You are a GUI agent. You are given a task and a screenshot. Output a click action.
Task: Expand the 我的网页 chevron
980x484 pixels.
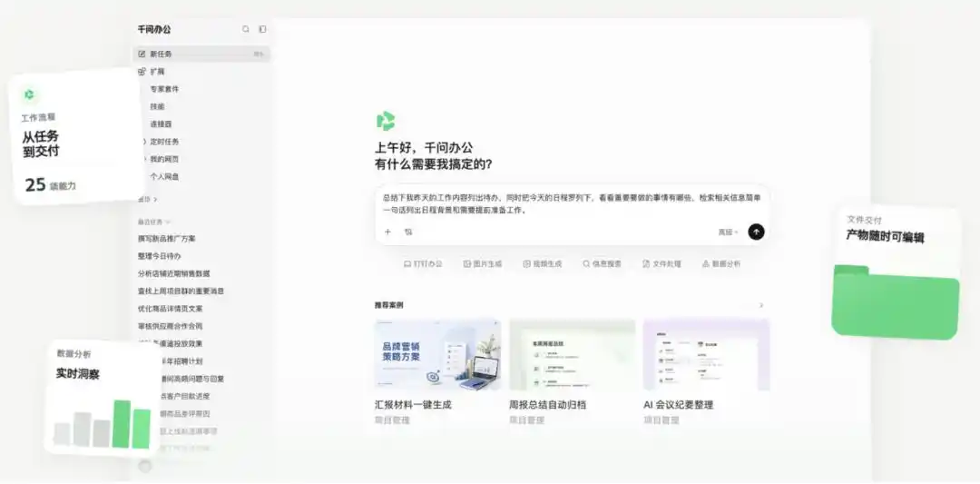pos(144,159)
